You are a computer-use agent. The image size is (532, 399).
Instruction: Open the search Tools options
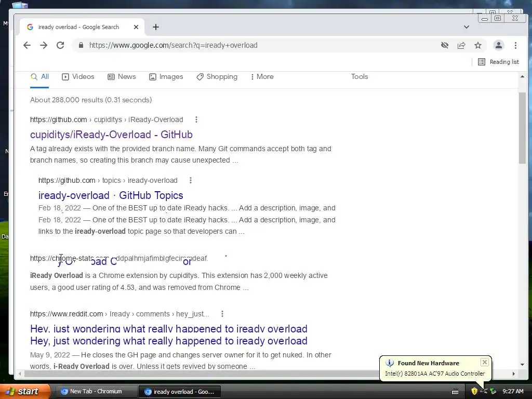pyautogui.click(x=360, y=77)
